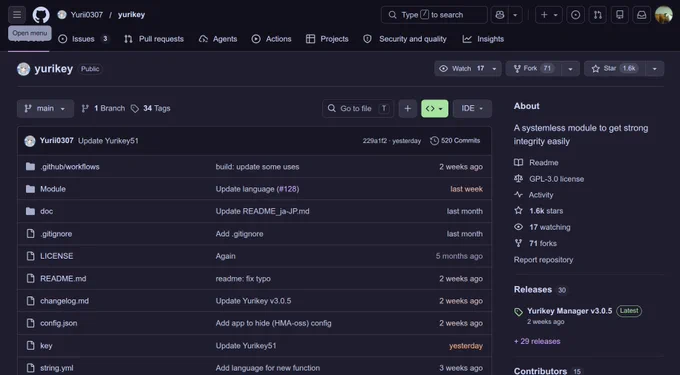Click Report repository link
The height and width of the screenshot is (375, 680).
(x=543, y=260)
